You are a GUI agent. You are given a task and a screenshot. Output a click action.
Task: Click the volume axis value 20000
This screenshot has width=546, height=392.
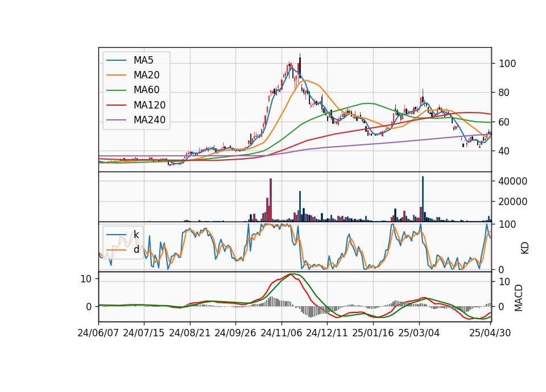pyautogui.click(x=512, y=202)
